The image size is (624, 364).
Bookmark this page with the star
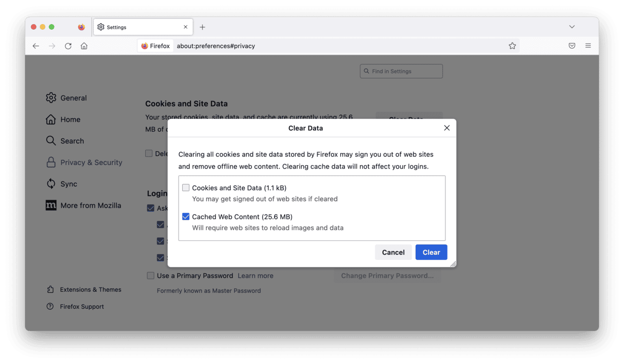pyautogui.click(x=512, y=46)
